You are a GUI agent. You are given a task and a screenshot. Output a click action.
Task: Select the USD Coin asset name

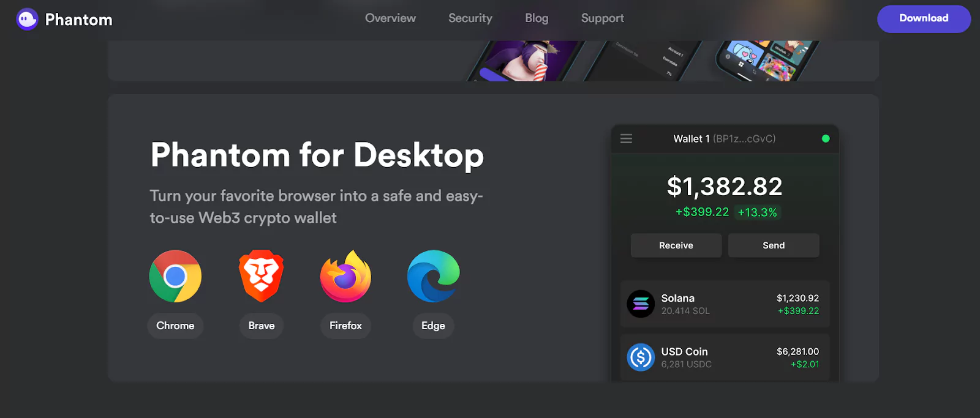pyautogui.click(x=684, y=352)
